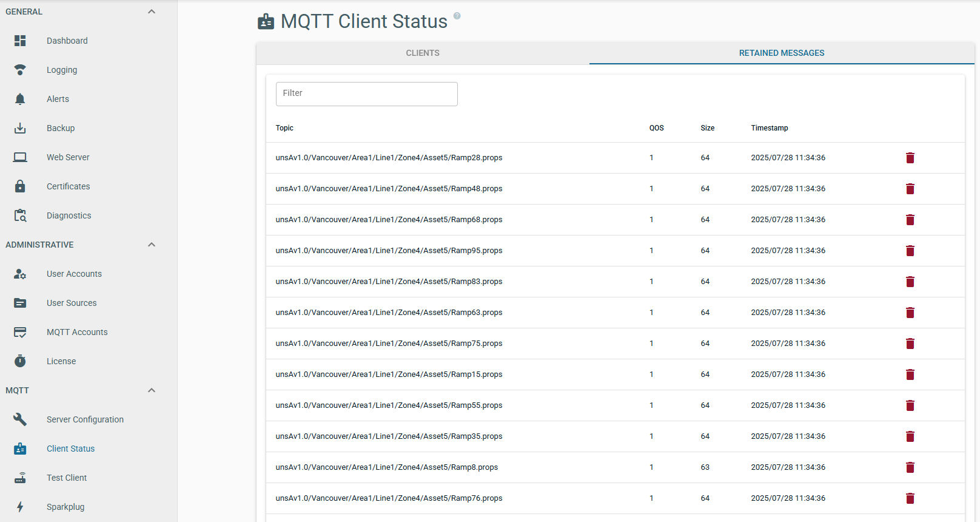
Task: Delete the Ramp76.props row via trash icon
Action: 910,498
